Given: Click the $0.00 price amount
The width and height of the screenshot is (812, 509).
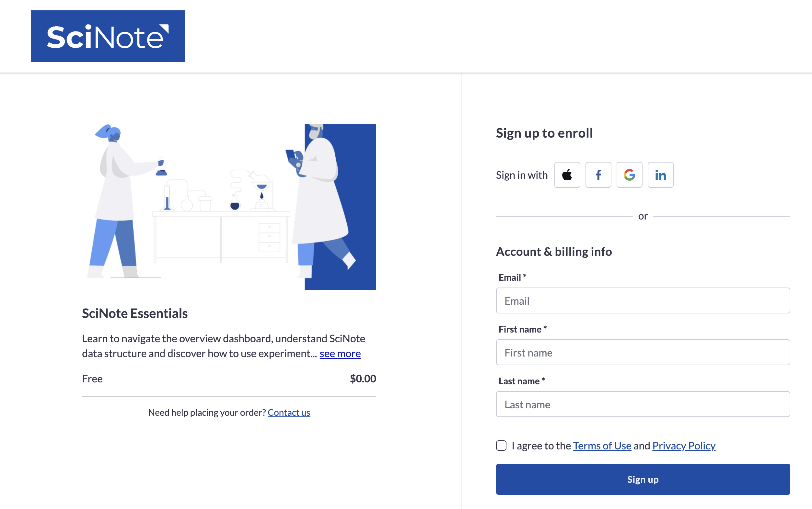Looking at the screenshot, I should click(x=363, y=379).
